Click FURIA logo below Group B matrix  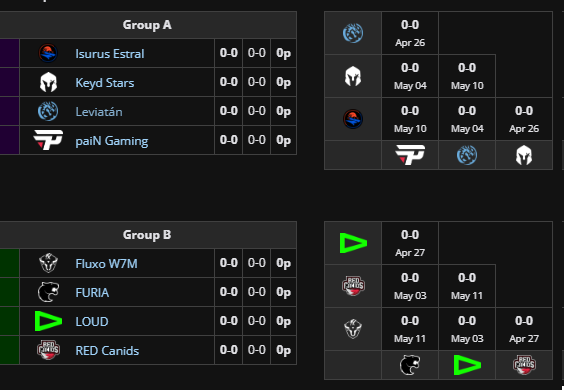tap(410, 365)
